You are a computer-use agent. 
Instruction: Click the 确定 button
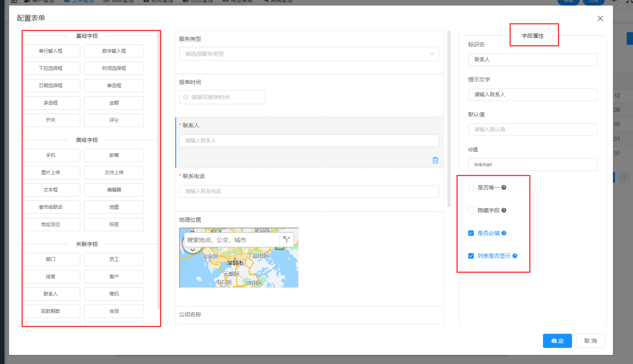[557, 341]
